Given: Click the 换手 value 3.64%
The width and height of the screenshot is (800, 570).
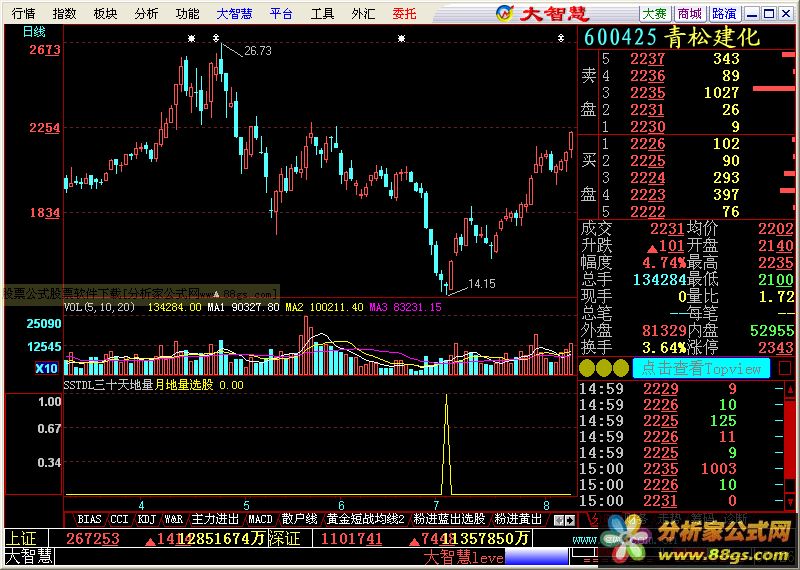Looking at the screenshot, I should pos(664,348).
